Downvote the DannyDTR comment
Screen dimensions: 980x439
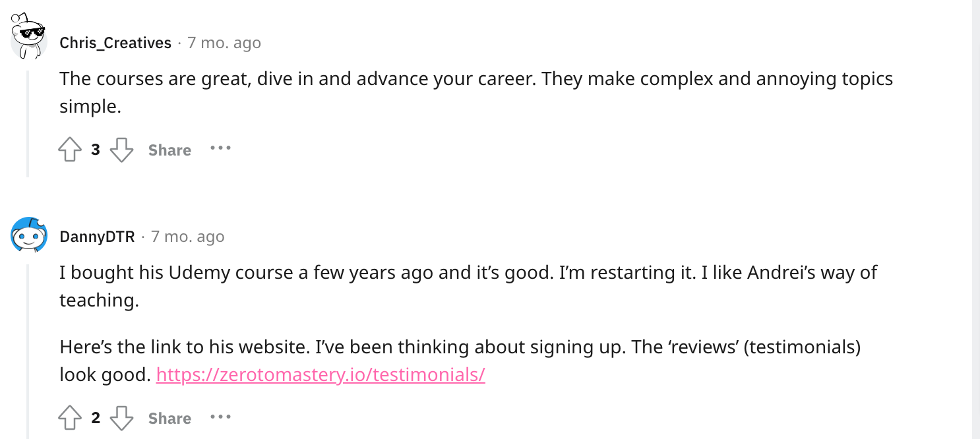tap(121, 418)
